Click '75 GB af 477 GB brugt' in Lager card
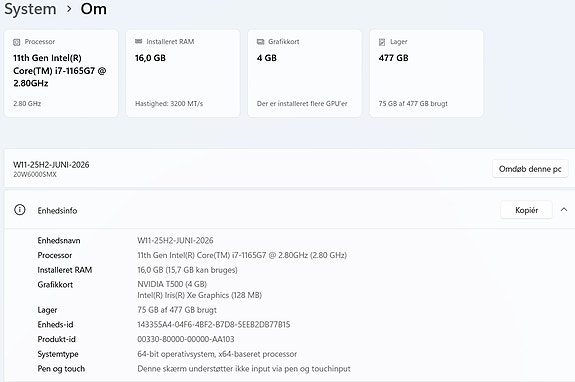Image resolution: width=575 pixels, height=382 pixels. pyautogui.click(x=413, y=104)
